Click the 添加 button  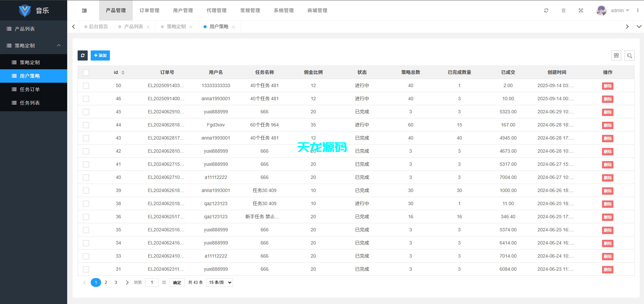(x=100, y=55)
